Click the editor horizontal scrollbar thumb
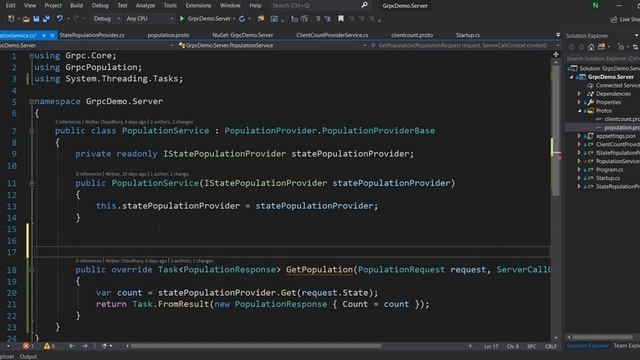 pos(256,346)
